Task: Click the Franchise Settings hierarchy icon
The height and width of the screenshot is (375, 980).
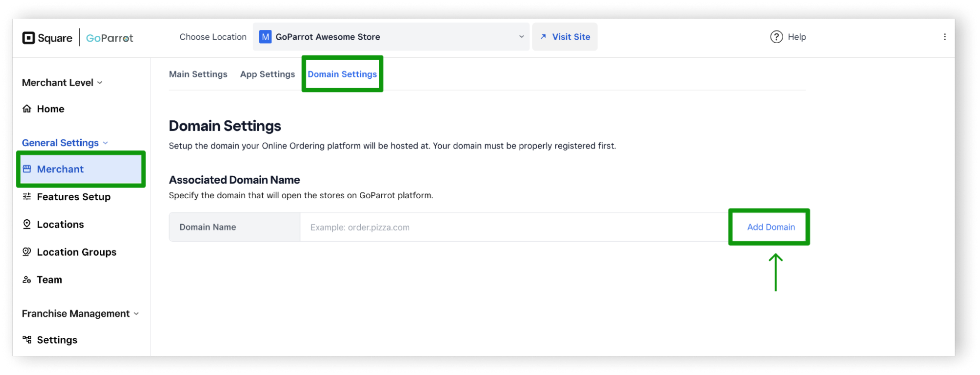Action: click(x=27, y=340)
